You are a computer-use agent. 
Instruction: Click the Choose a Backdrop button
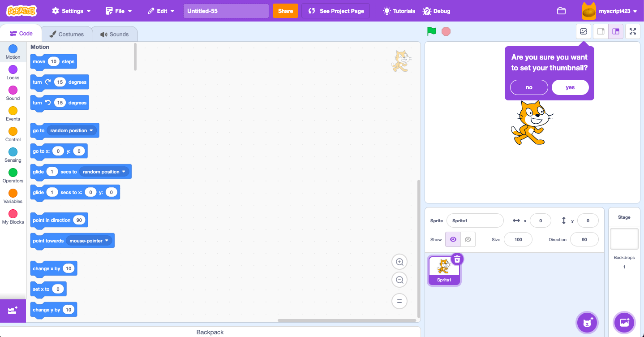624,322
